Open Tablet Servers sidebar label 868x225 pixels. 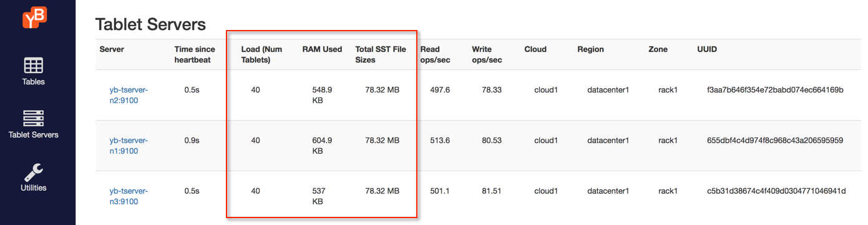(34, 135)
